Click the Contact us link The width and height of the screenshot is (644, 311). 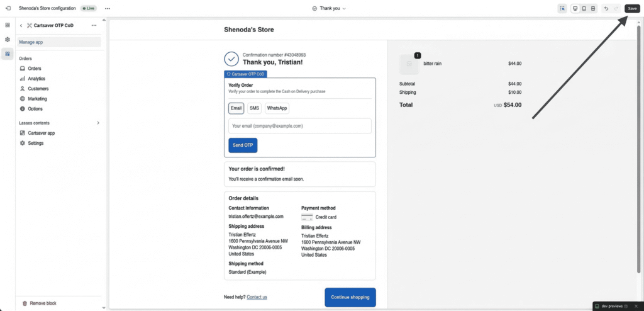tap(257, 297)
